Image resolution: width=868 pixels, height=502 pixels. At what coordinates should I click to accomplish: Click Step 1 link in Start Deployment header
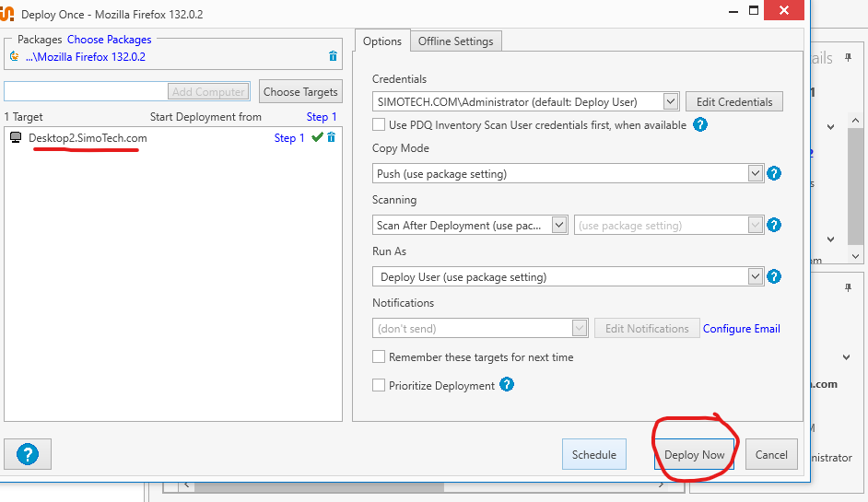click(322, 117)
